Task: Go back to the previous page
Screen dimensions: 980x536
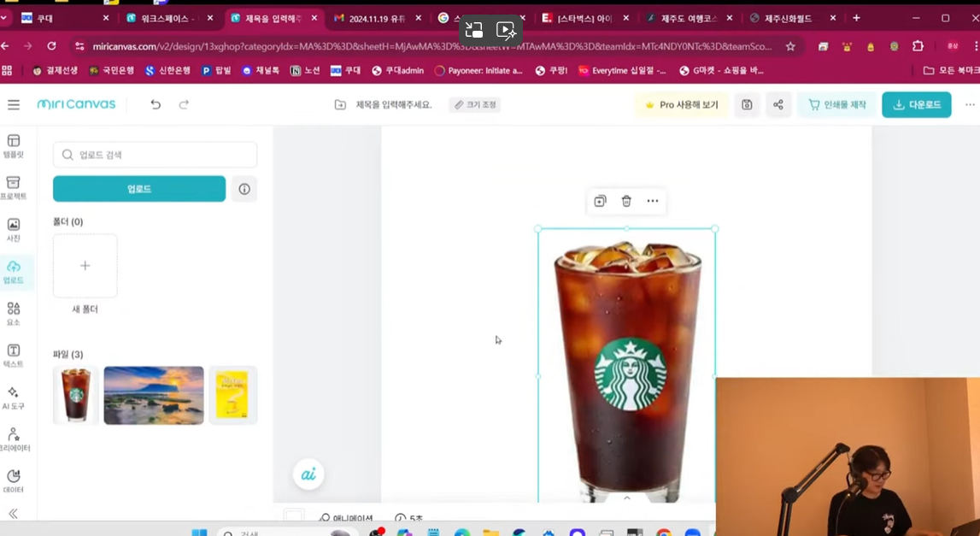Action: pos(6,45)
